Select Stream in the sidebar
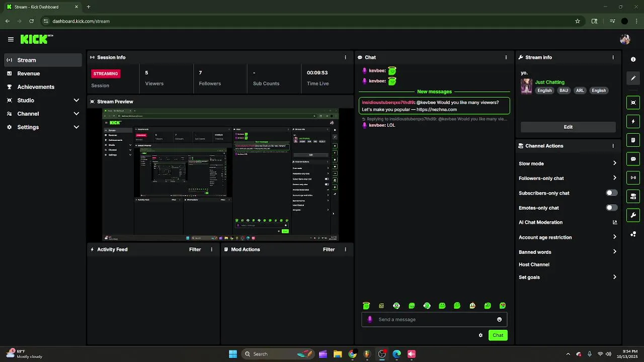Viewport: 644px width, 362px height. click(43, 60)
